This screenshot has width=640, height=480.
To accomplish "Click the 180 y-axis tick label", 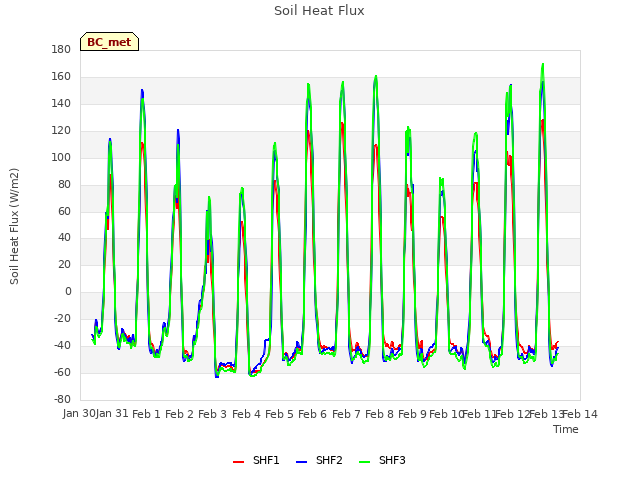I will [61, 50].
